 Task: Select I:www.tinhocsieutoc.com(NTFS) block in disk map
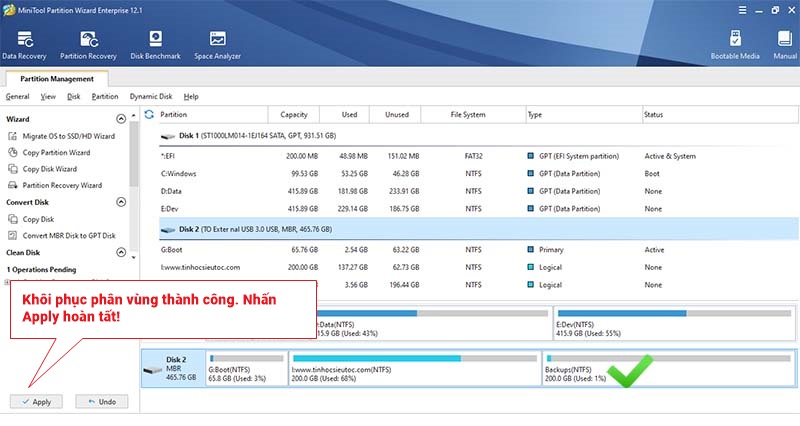[x=415, y=368]
